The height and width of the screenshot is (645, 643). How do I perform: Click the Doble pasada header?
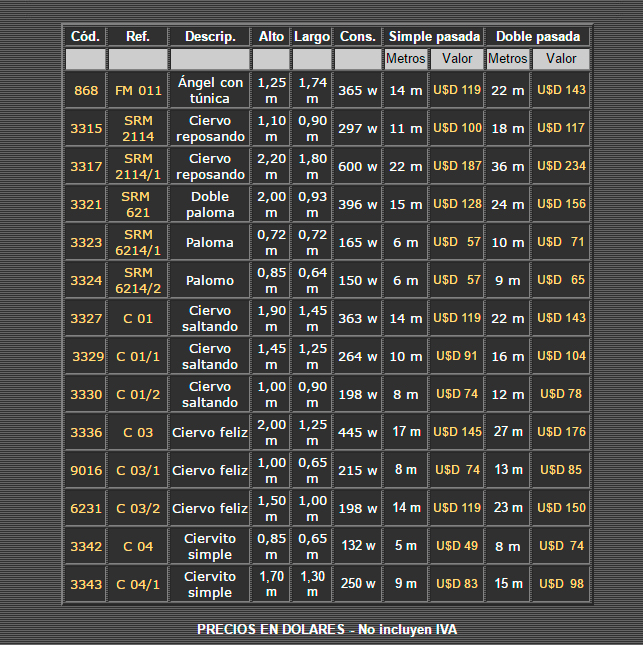click(x=538, y=37)
